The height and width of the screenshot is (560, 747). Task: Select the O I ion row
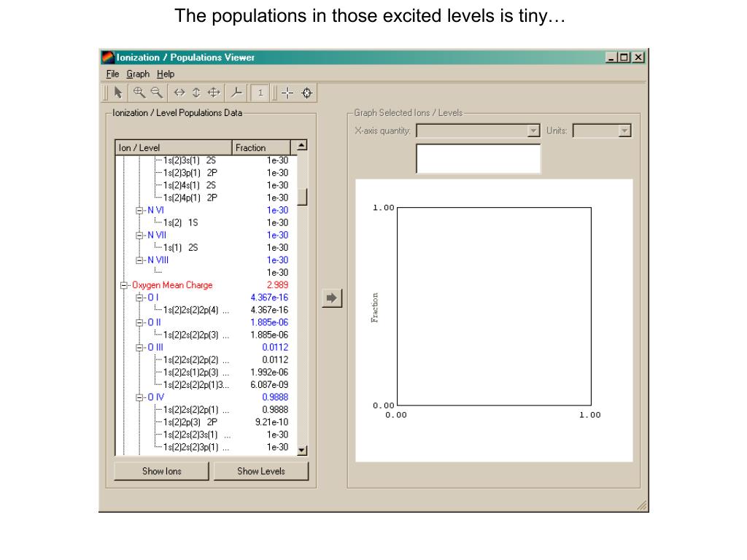point(153,297)
